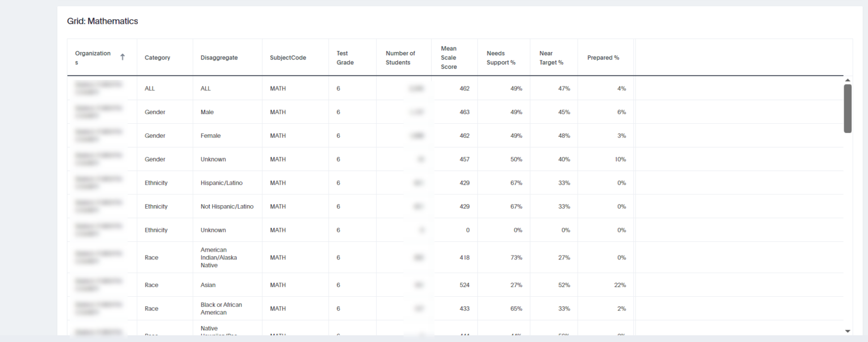Click the scroll-down arrow below the scrollbar
Image resolution: width=868 pixels, height=342 pixels.
[x=847, y=331]
